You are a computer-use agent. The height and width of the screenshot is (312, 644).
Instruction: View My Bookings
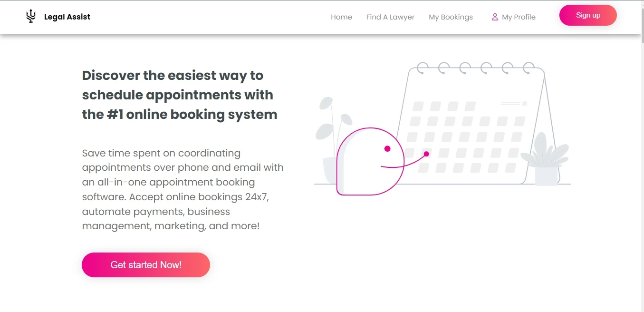[451, 17]
